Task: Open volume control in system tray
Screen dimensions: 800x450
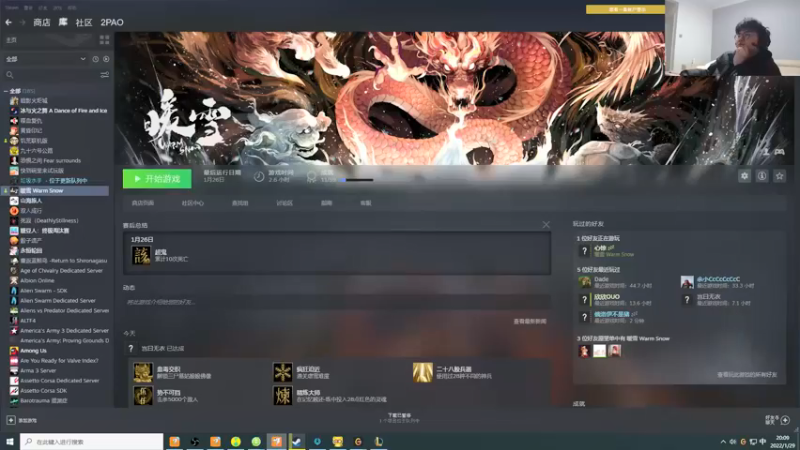Action: pyautogui.click(x=733, y=442)
